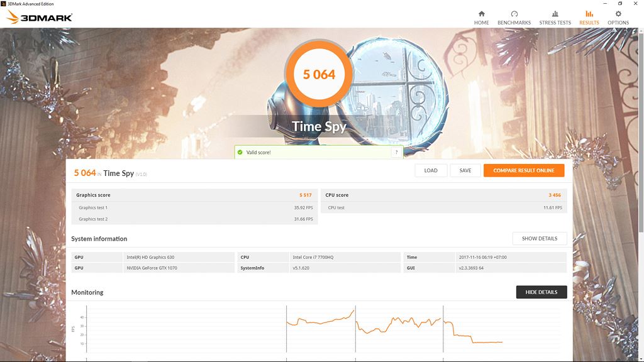The height and width of the screenshot is (362, 644).
Task: Select the BENCHMARKS menu label
Action: (514, 23)
